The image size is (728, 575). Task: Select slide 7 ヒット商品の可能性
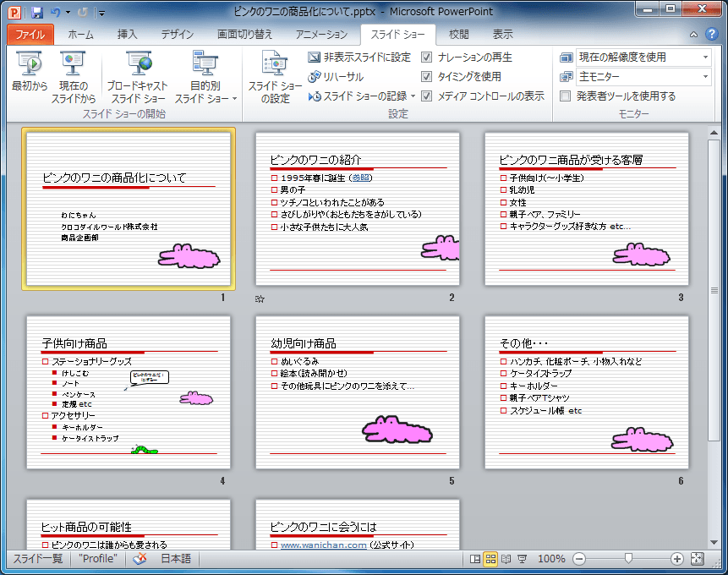click(129, 525)
